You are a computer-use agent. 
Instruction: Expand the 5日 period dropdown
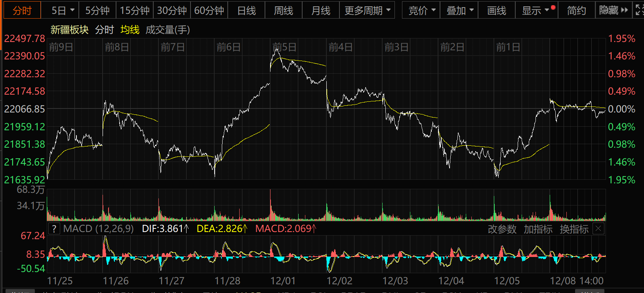[63, 10]
